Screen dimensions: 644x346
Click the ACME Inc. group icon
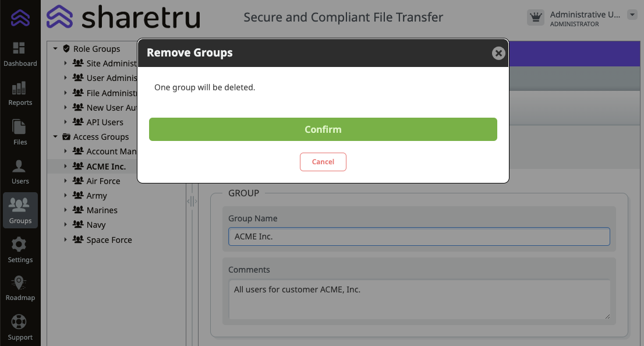tap(78, 165)
